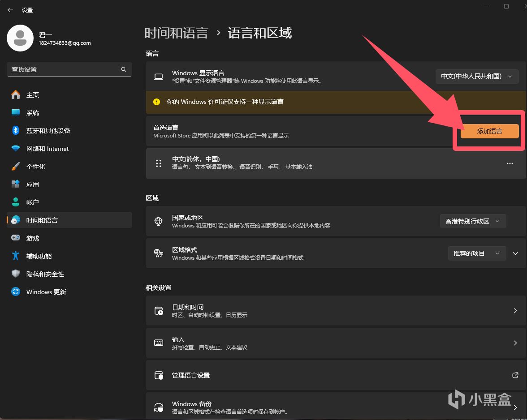Click the 主页 home icon

pyautogui.click(x=15, y=94)
